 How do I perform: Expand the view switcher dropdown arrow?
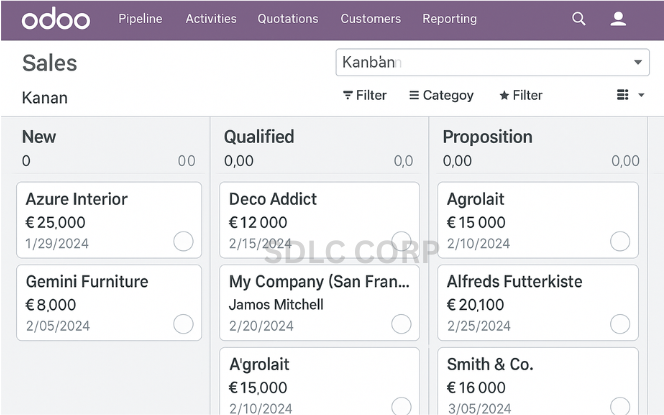[x=641, y=95]
